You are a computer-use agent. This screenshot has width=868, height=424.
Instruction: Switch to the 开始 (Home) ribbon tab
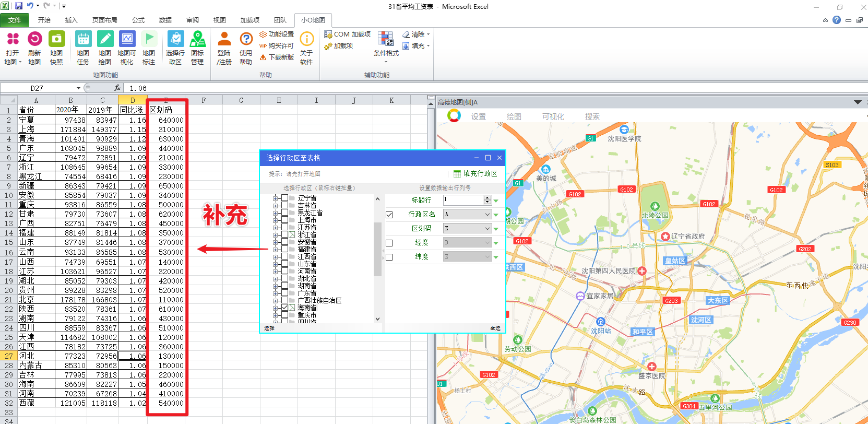click(44, 20)
